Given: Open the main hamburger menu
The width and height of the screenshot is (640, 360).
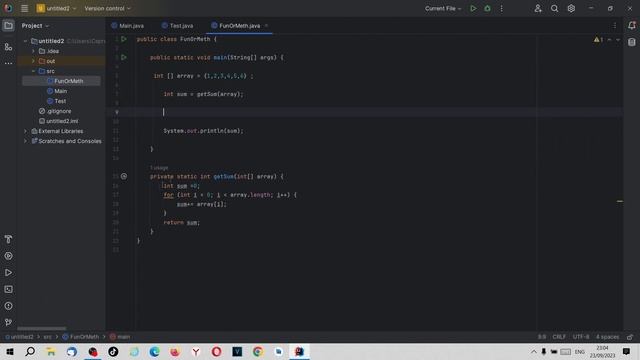Looking at the screenshot, I should point(24,8).
